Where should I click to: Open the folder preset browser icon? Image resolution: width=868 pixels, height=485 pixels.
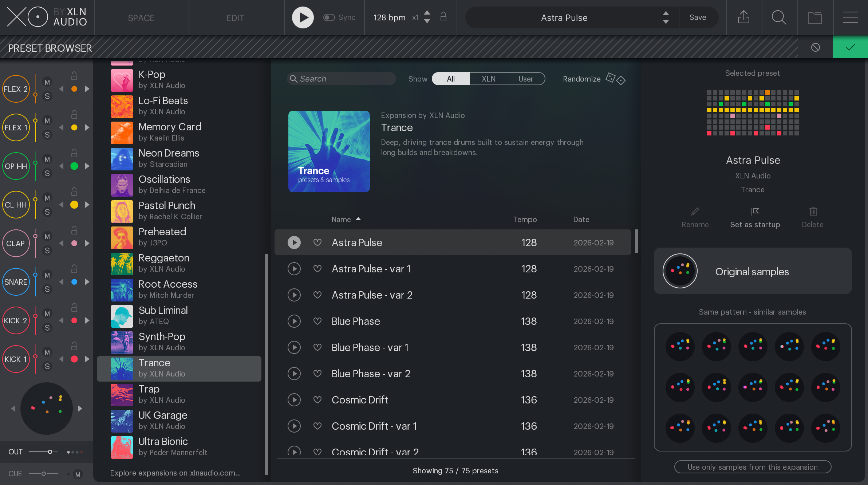pos(814,17)
